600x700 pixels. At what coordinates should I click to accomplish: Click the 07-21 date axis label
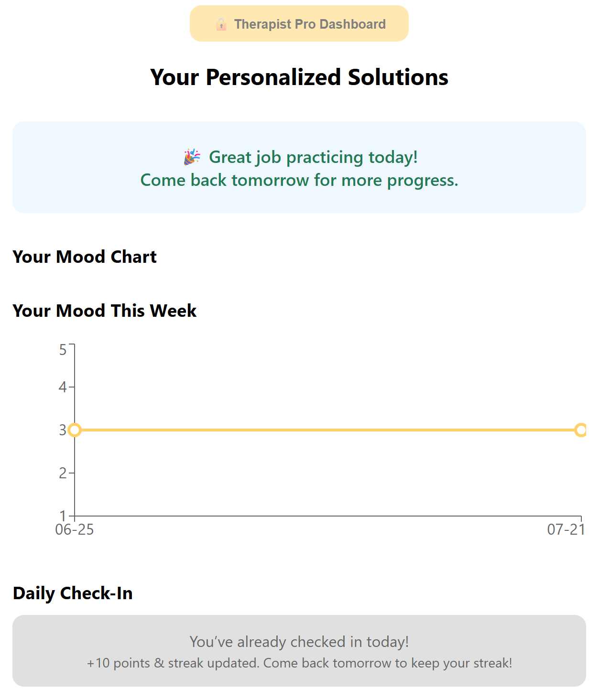566,529
